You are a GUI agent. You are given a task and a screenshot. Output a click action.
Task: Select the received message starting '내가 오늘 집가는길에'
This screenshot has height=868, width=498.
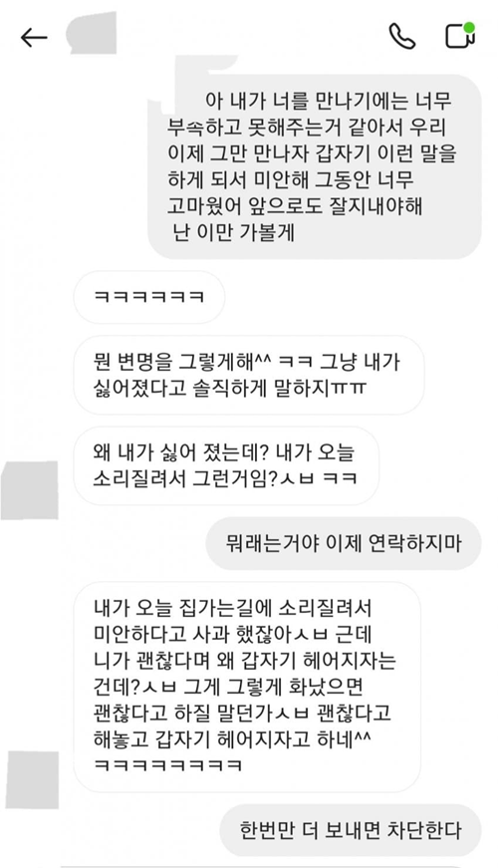[247, 687]
